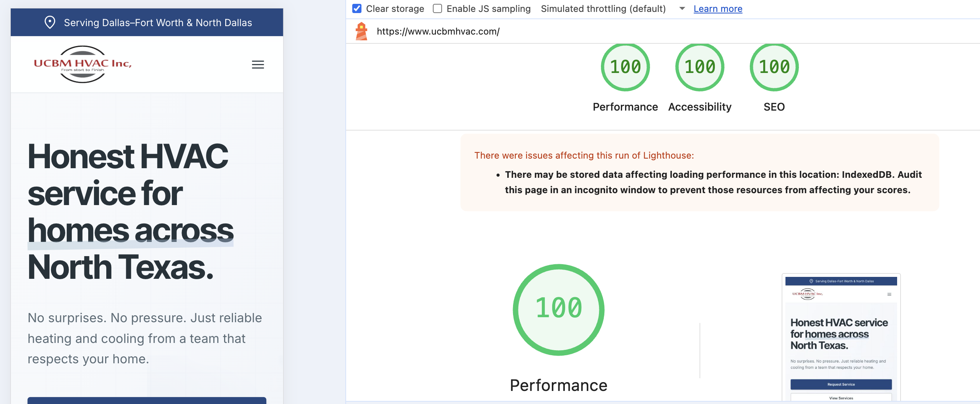Open the hamburger menu on the UCBM HVAC site
Image resolution: width=980 pixels, height=404 pixels.
point(258,65)
